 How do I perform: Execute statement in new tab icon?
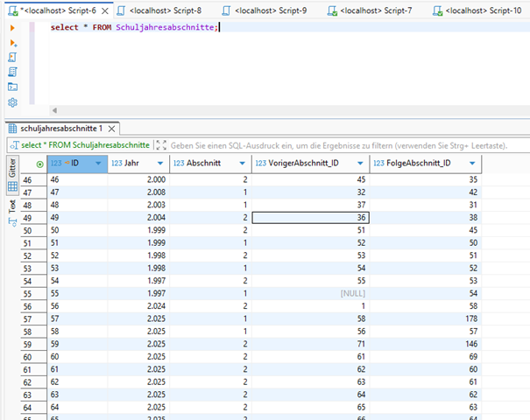(x=12, y=42)
